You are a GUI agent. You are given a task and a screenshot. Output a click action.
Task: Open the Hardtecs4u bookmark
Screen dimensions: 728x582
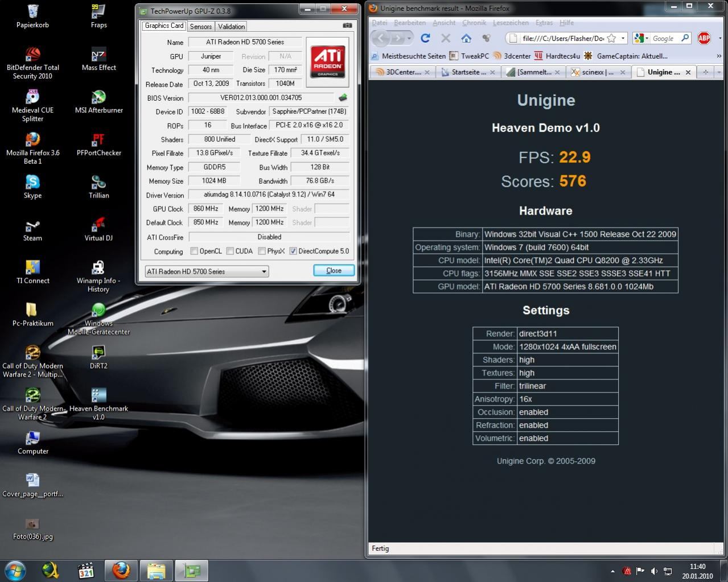pos(556,56)
